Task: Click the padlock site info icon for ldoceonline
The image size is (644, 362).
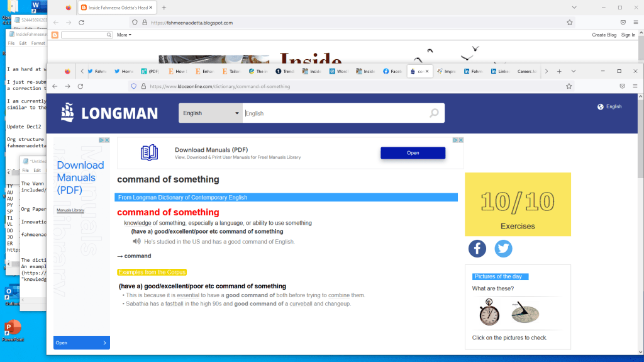Action: tap(144, 86)
